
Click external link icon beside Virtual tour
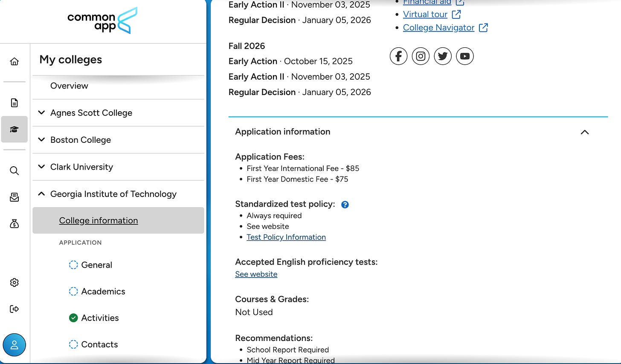pyautogui.click(x=456, y=14)
